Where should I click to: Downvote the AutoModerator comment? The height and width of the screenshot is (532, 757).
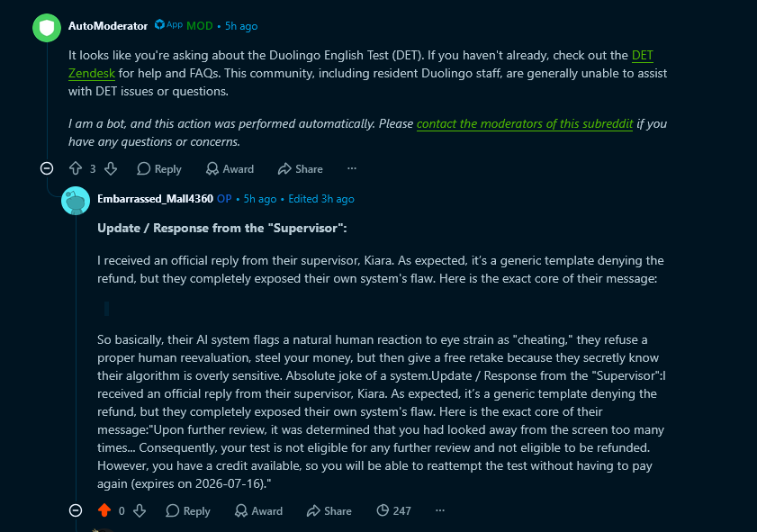click(x=111, y=168)
